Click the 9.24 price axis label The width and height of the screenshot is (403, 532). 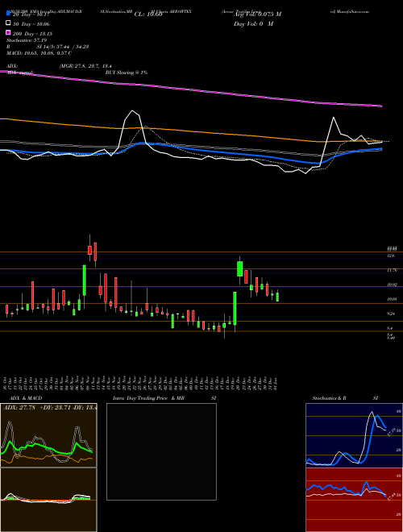coord(392,314)
